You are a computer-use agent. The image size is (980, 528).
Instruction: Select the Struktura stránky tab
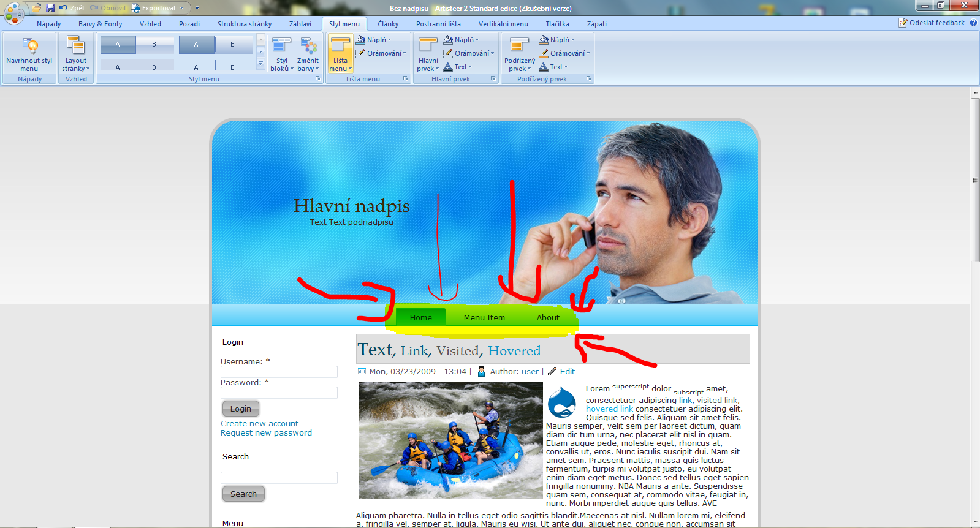[x=245, y=24]
